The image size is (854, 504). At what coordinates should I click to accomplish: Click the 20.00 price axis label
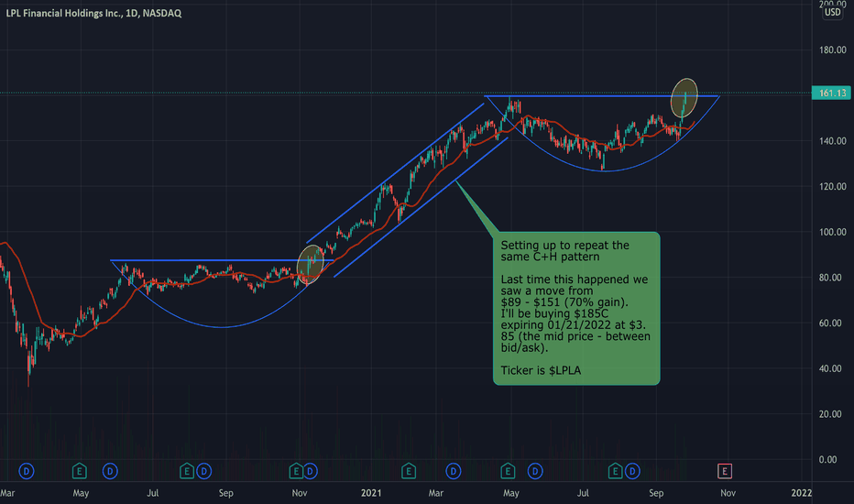pos(830,414)
